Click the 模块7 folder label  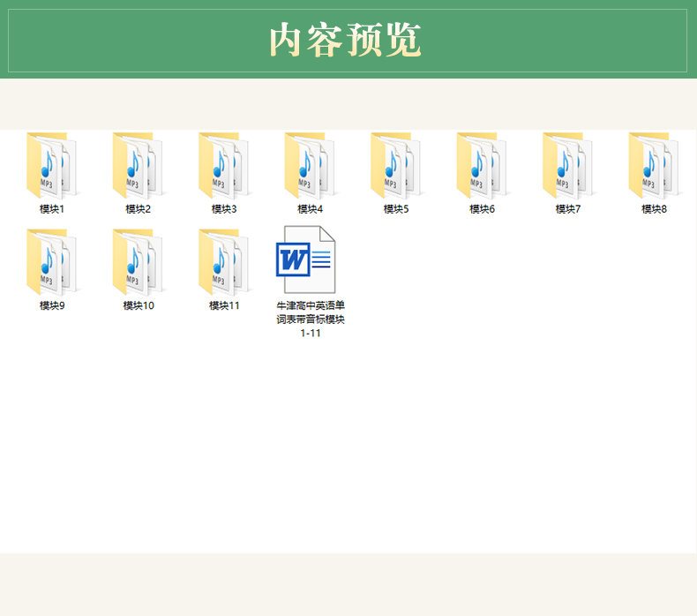568,209
